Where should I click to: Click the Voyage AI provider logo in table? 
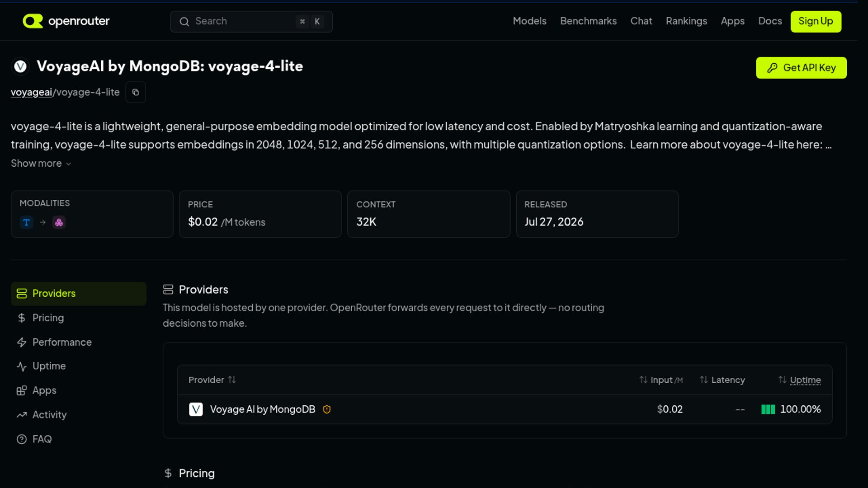196,409
